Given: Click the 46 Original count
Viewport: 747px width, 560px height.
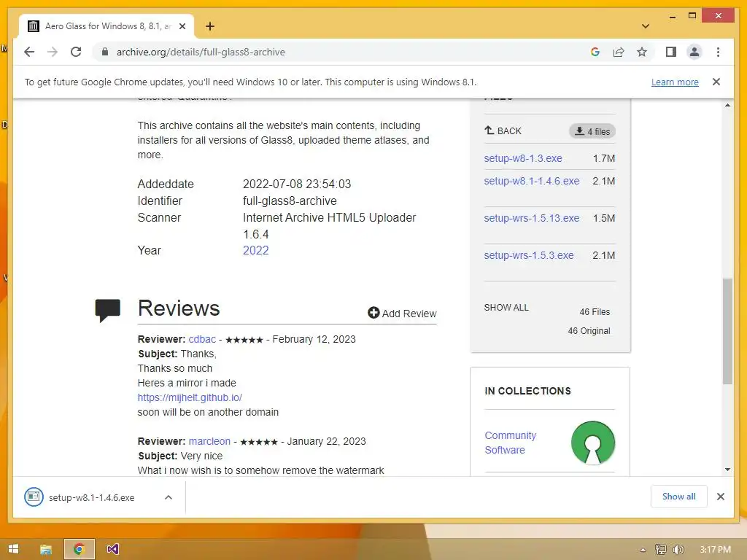Looking at the screenshot, I should click(x=589, y=331).
